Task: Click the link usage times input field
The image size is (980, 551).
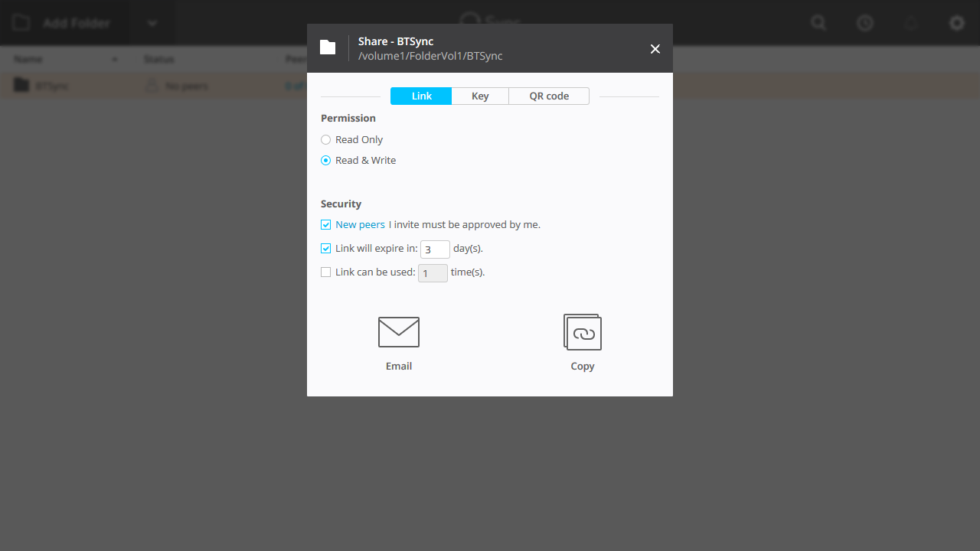Action: [433, 272]
